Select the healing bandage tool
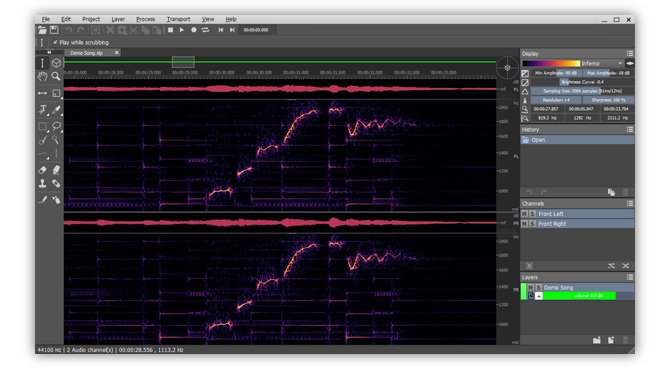This screenshot has width=670, height=369. pos(56,184)
